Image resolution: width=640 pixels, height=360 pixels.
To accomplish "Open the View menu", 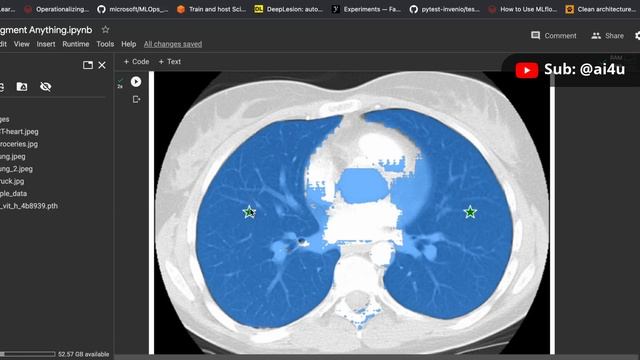I will click(x=22, y=44).
